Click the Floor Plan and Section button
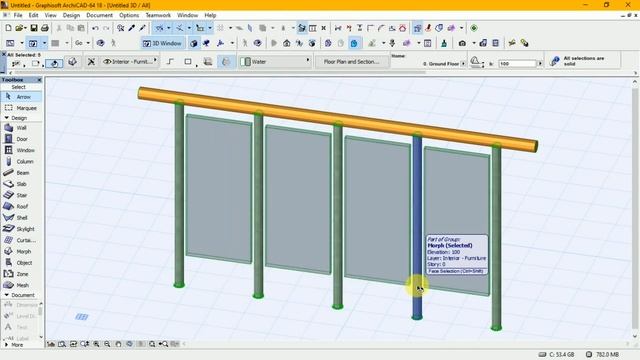Viewport: 640px width, 360px height. 351,62
